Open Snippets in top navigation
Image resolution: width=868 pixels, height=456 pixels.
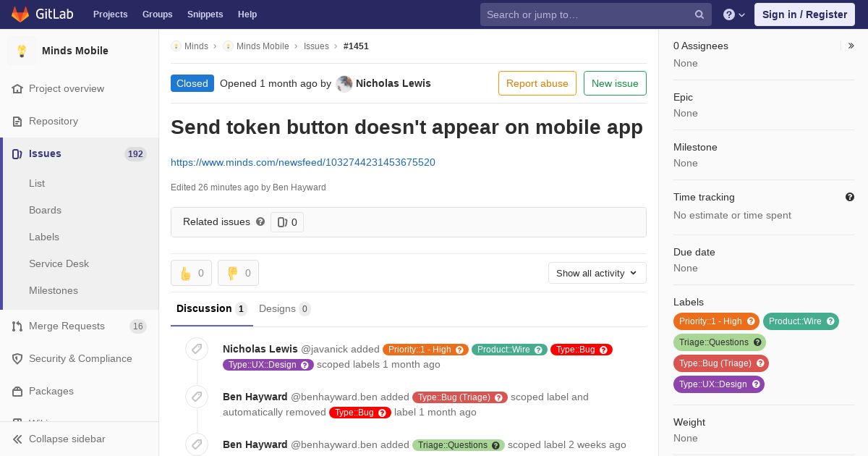click(205, 14)
